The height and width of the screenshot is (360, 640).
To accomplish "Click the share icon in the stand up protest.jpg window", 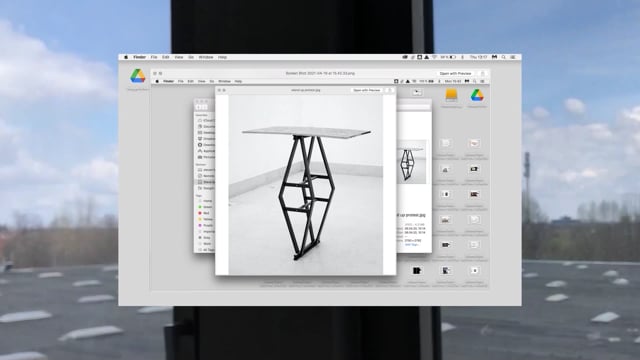I will click(390, 90).
